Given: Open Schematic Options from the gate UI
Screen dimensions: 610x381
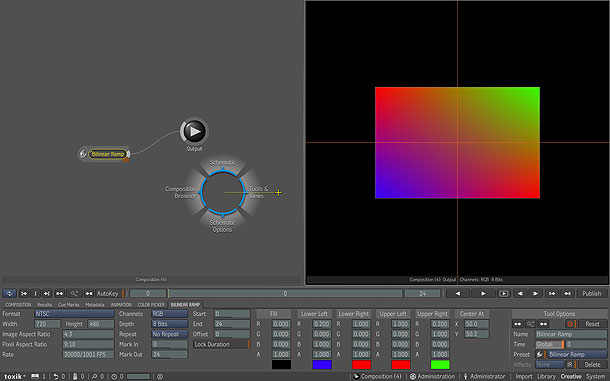Looking at the screenshot, I should coord(223,226).
